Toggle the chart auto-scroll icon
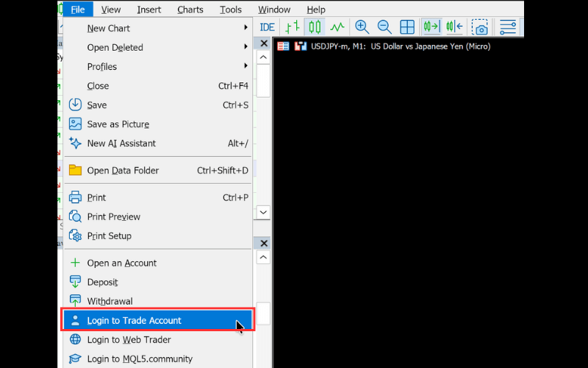 tap(431, 27)
